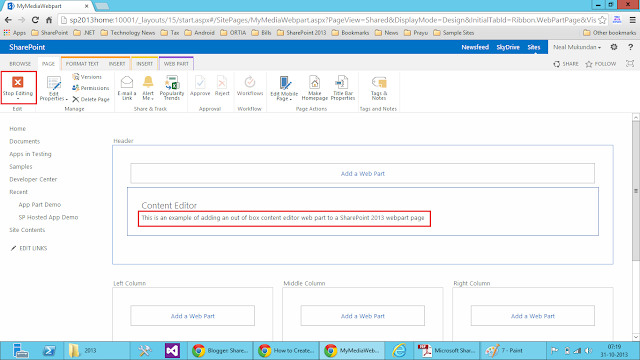Open Site Contents
The height and width of the screenshot is (360, 640).
(27, 230)
